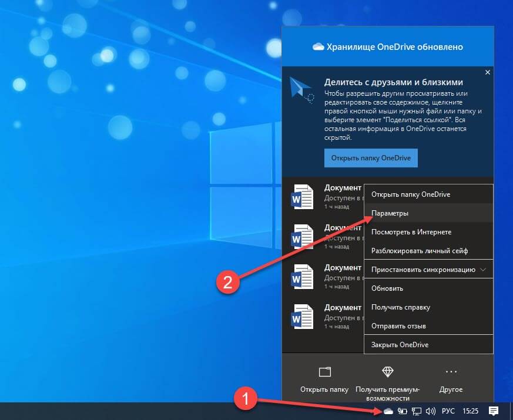The width and height of the screenshot is (513, 420).
Task: Open the Action Center notifications icon
Action: point(494,411)
